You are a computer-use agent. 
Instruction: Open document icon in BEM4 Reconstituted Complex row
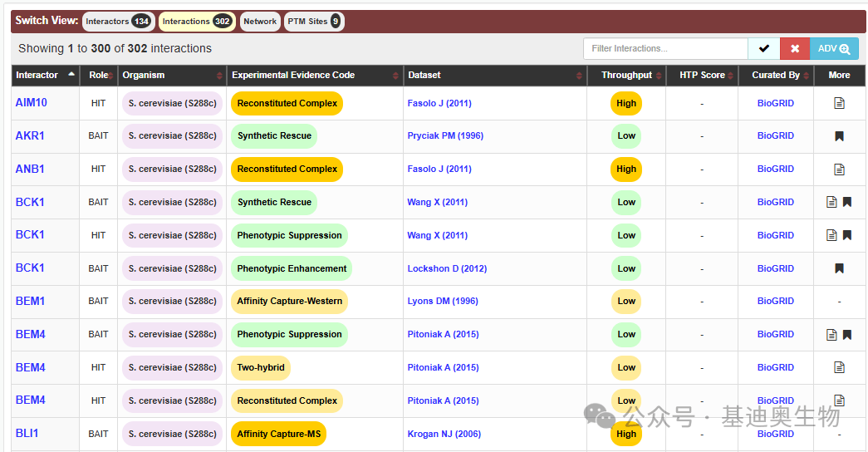(839, 400)
